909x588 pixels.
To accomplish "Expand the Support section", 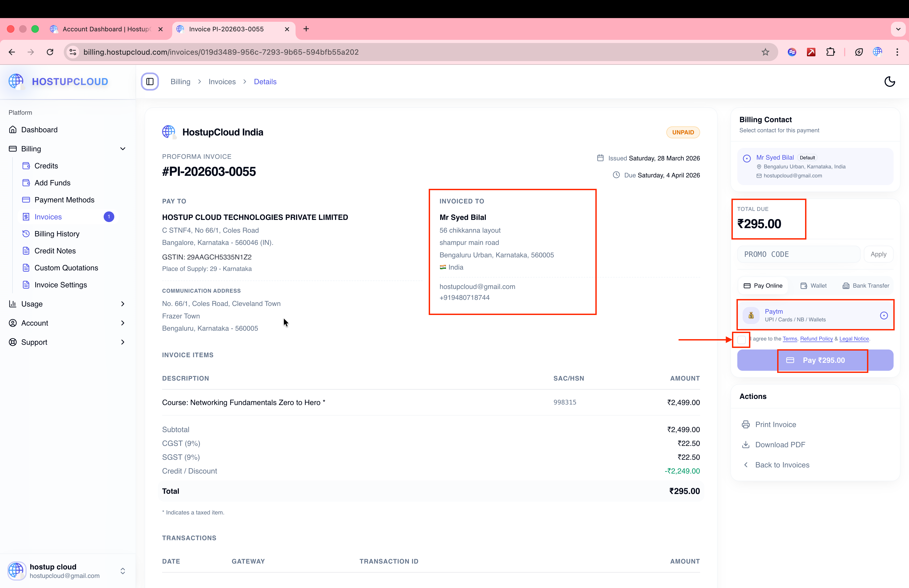I will pyautogui.click(x=67, y=342).
